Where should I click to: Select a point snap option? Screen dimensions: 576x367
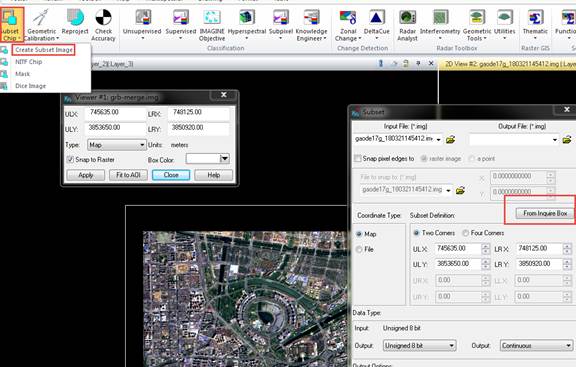pyautogui.click(x=472, y=159)
